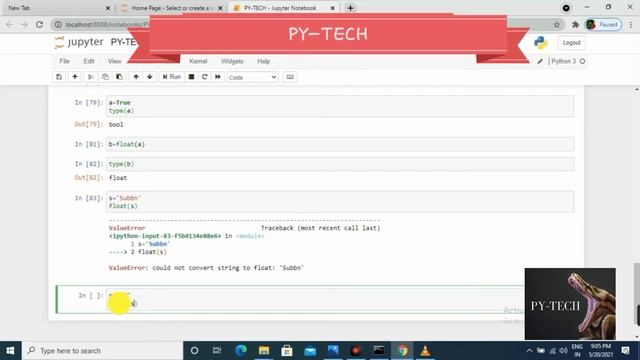Switch to the Home Page browser tab
Screen dimensions: 640x360
click(x=171, y=8)
